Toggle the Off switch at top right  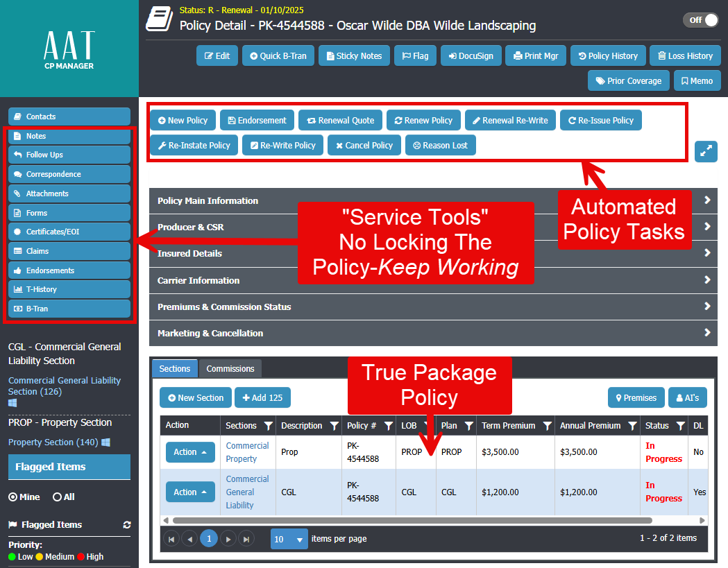(701, 20)
